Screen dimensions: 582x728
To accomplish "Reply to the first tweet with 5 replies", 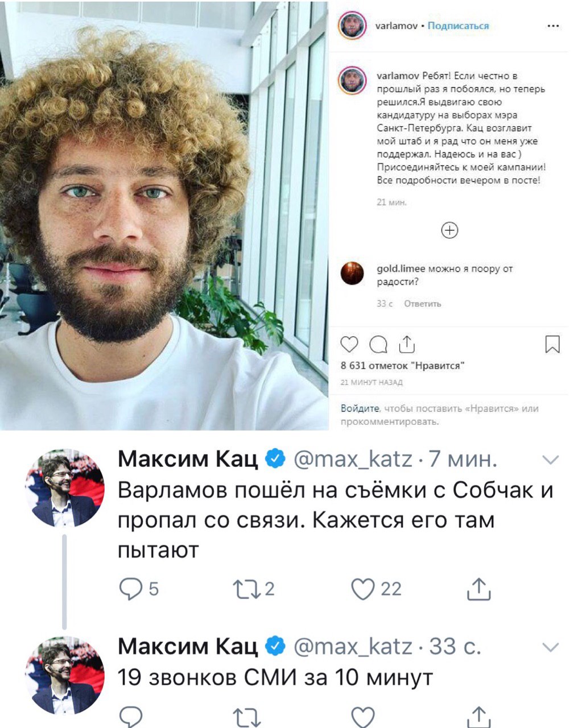I will [131, 589].
